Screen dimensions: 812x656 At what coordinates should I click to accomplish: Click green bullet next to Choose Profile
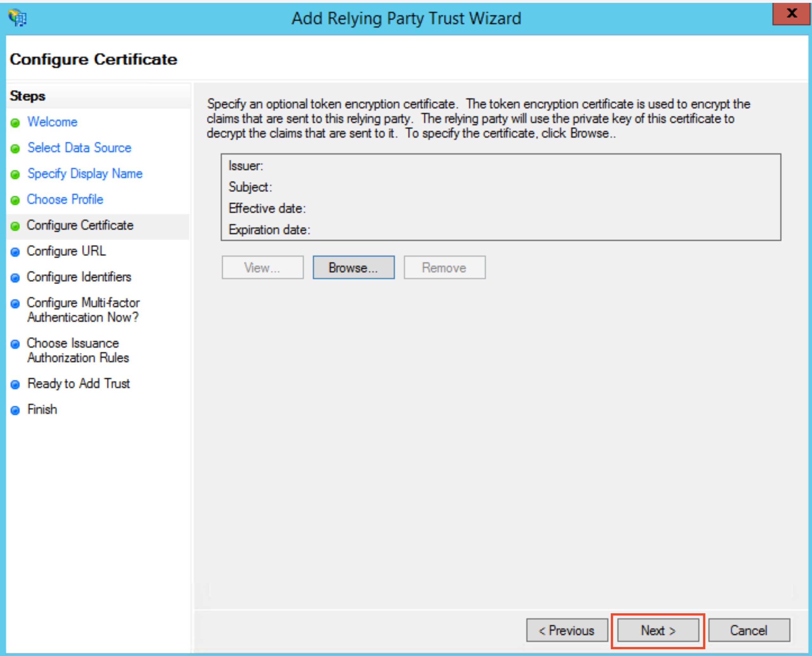tap(15, 201)
